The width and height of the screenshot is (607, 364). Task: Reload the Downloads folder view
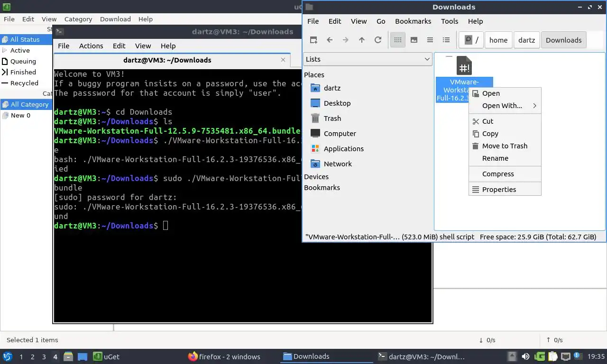pyautogui.click(x=378, y=40)
